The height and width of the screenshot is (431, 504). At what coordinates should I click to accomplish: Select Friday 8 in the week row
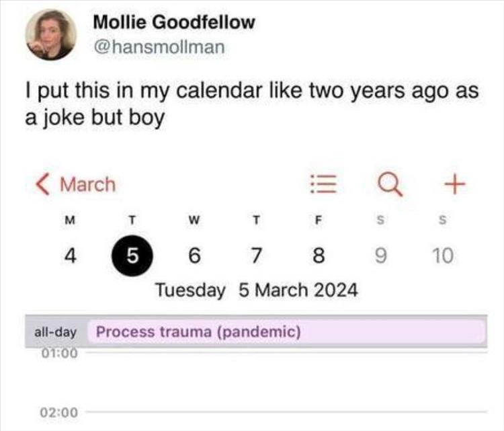pyautogui.click(x=319, y=256)
